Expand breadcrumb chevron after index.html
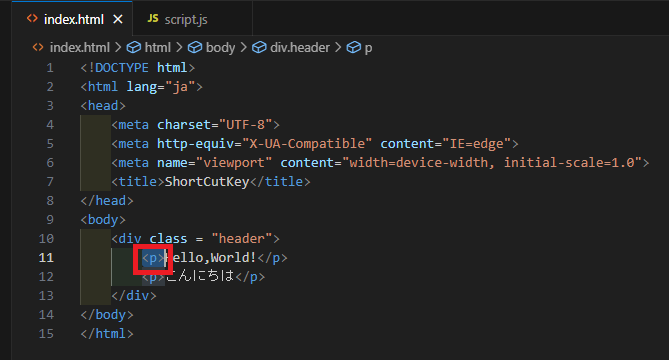669x360 pixels. pyautogui.click(x=118, y=47)
